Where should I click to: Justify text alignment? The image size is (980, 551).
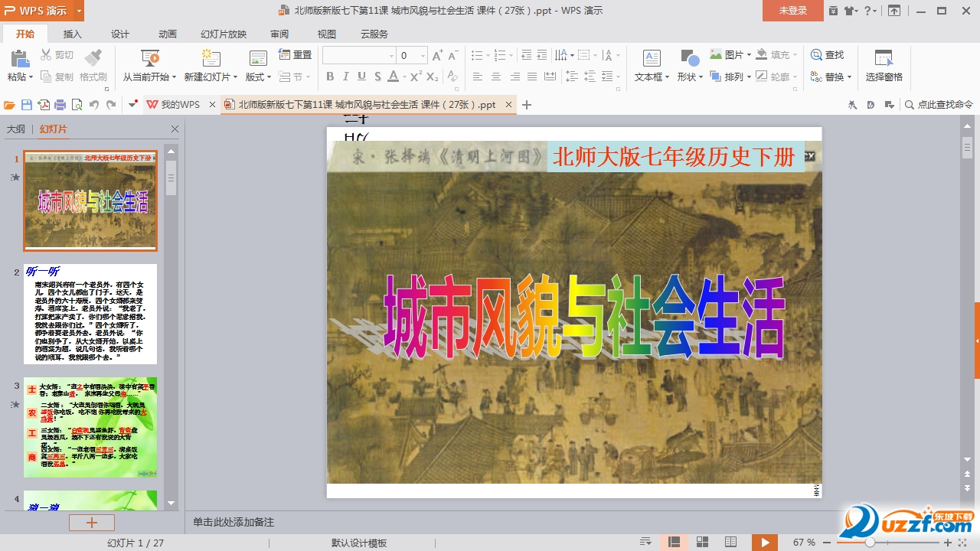[x=532, y=77]
